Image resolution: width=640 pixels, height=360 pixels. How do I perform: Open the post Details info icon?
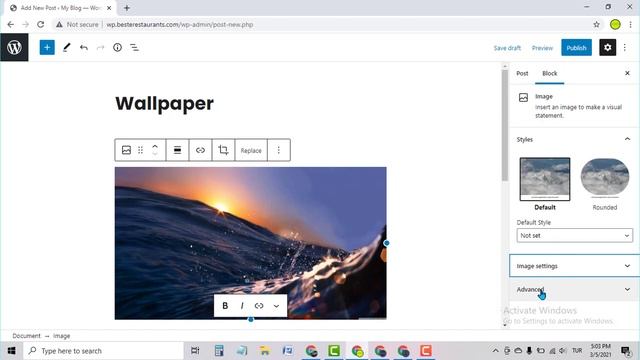[117, 48]
